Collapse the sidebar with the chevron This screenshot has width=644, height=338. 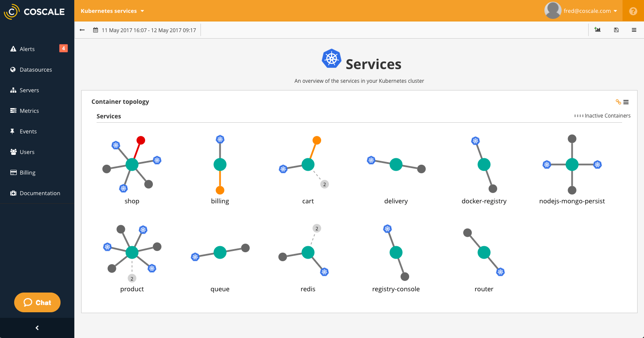click(37, 328)
